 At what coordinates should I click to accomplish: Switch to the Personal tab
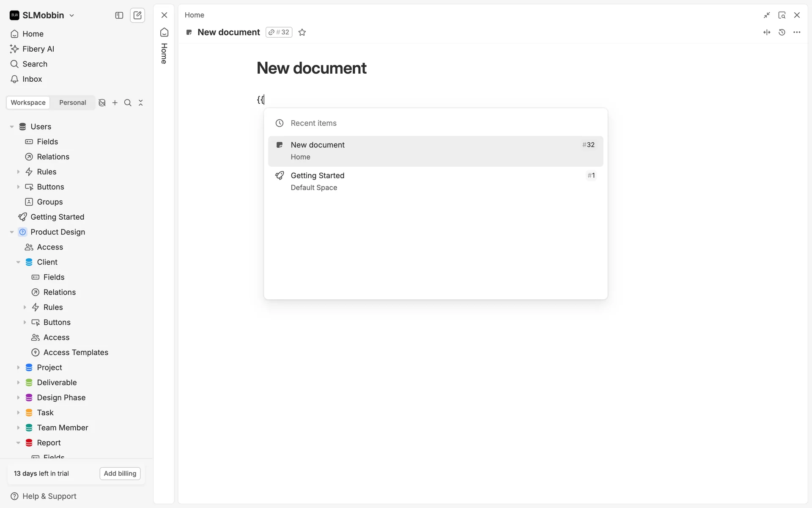[x=72, y=103]
